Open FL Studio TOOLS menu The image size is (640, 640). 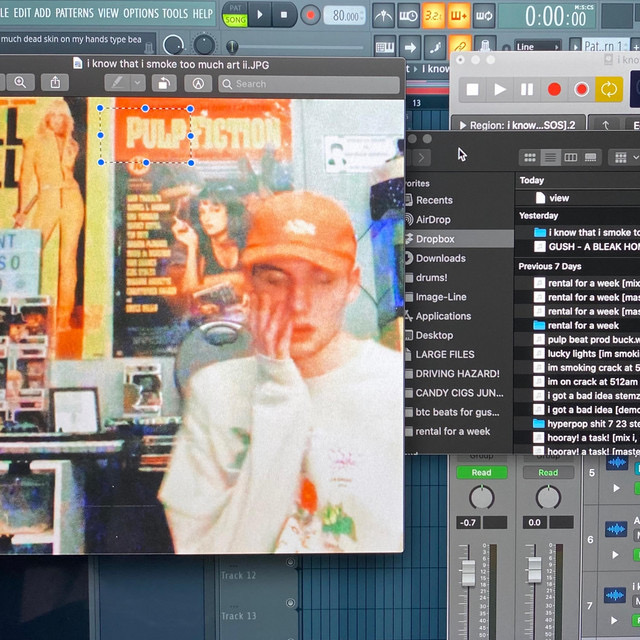(x=175, y=13)
